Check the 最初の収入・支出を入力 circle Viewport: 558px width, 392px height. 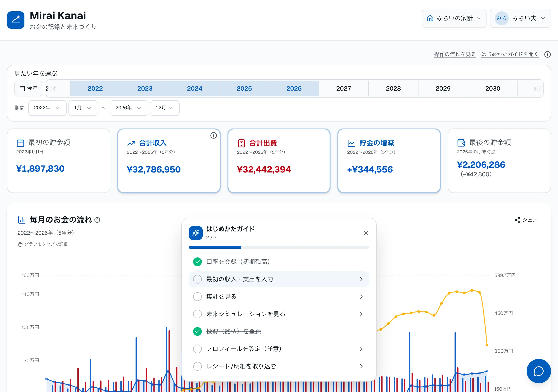(x=197, y=279)
